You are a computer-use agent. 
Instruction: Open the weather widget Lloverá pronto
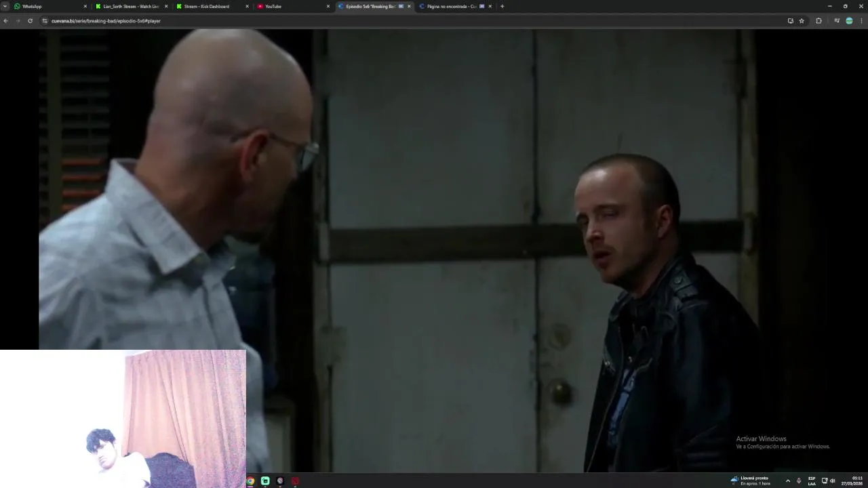(x=750, y=481)
